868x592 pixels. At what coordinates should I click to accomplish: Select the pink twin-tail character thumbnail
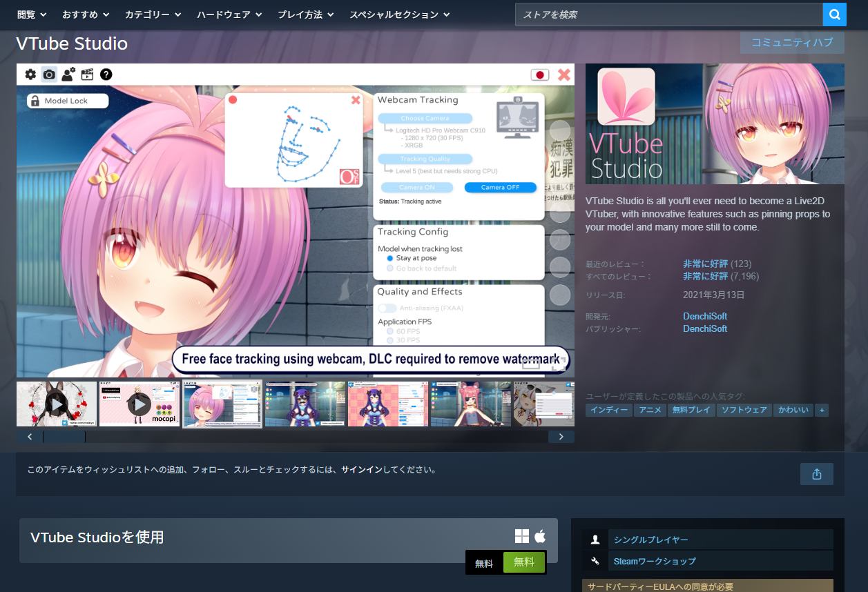(471, 404)
